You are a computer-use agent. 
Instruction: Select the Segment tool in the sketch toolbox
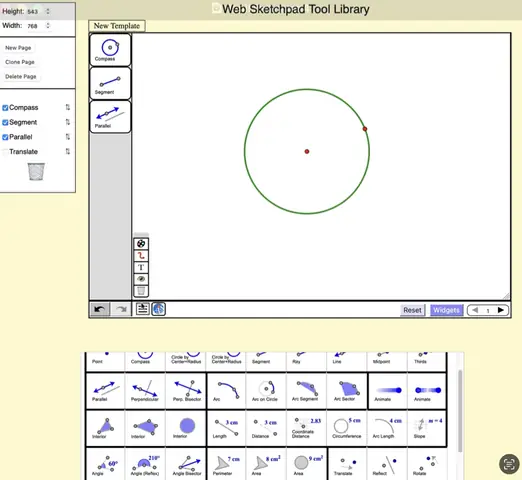click(x=110, y=83)
